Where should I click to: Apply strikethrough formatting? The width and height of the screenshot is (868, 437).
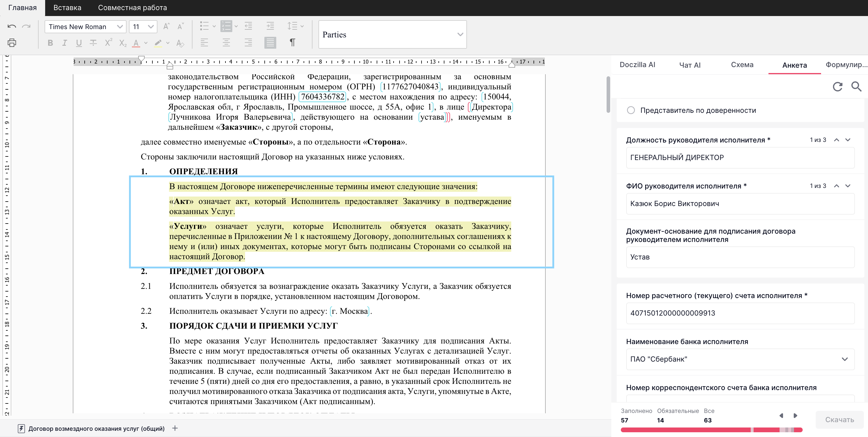pos(93,43)
